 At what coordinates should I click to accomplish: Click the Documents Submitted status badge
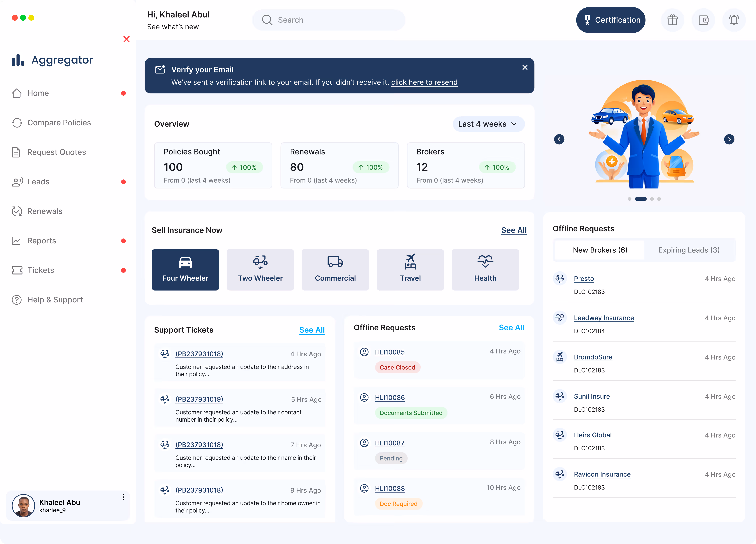[x=411, y=413]
